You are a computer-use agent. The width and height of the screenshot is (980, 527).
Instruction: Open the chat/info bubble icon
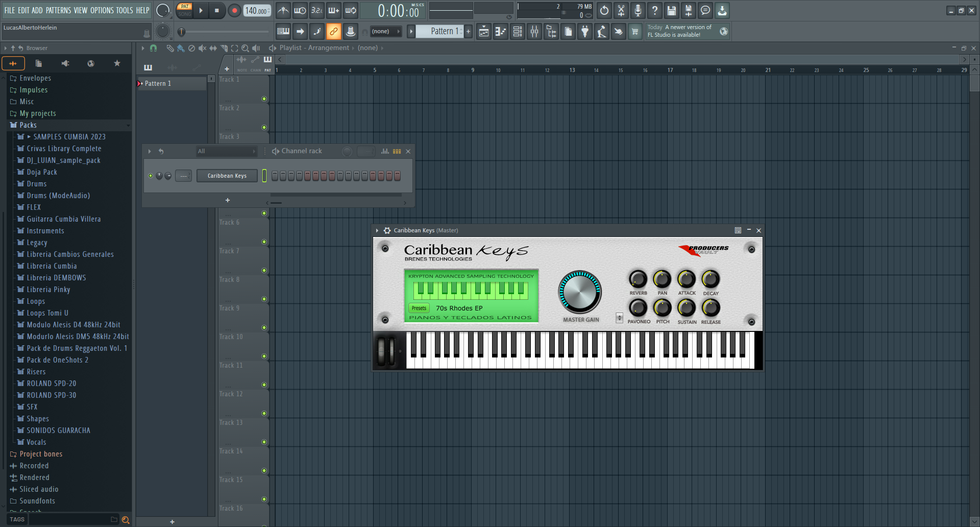click(x=705, y=10)
